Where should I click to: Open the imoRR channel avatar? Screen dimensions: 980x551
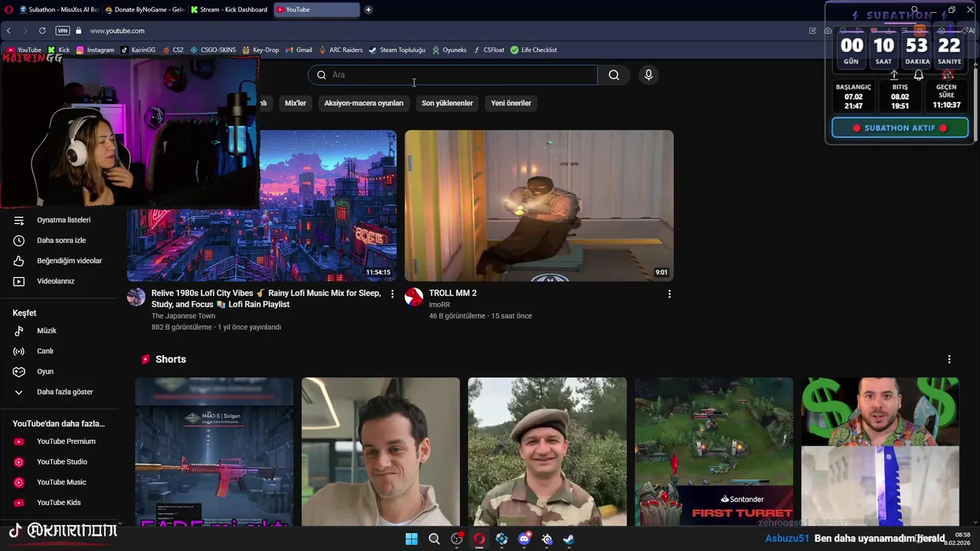(x=413, y=297)
